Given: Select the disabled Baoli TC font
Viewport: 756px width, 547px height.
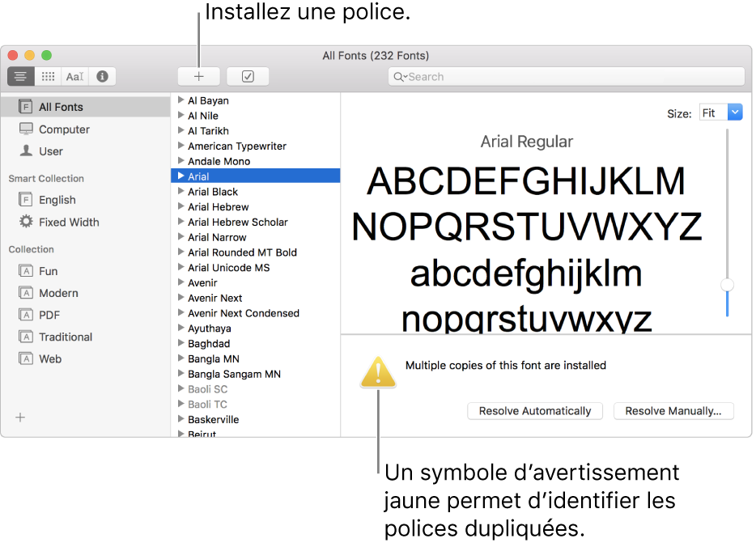Looking at the screenshot, I should 256,405.
